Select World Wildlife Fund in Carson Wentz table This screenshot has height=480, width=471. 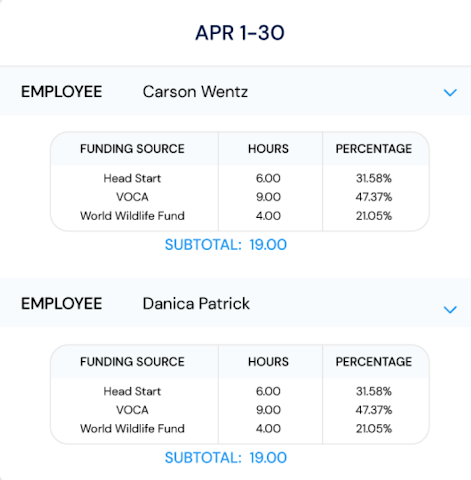tap(132, 216)
